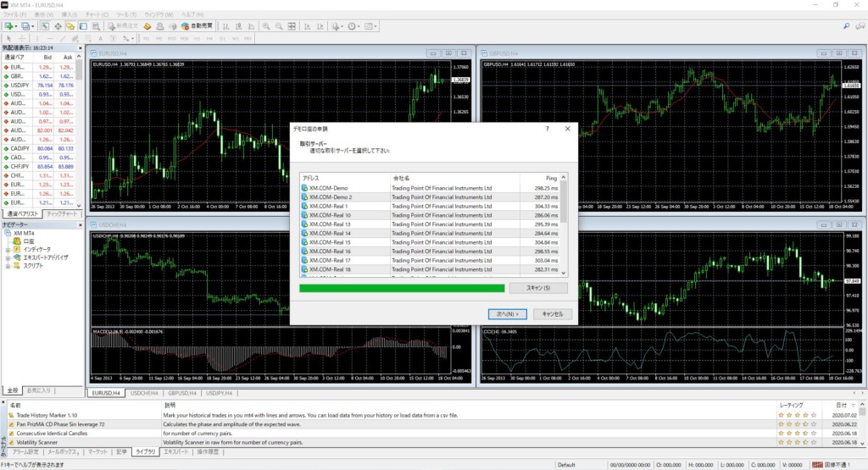This screenshot has width=868, height=470.
Task: Select XM.COM-Real 14 server row
Action: coord(430,234)
